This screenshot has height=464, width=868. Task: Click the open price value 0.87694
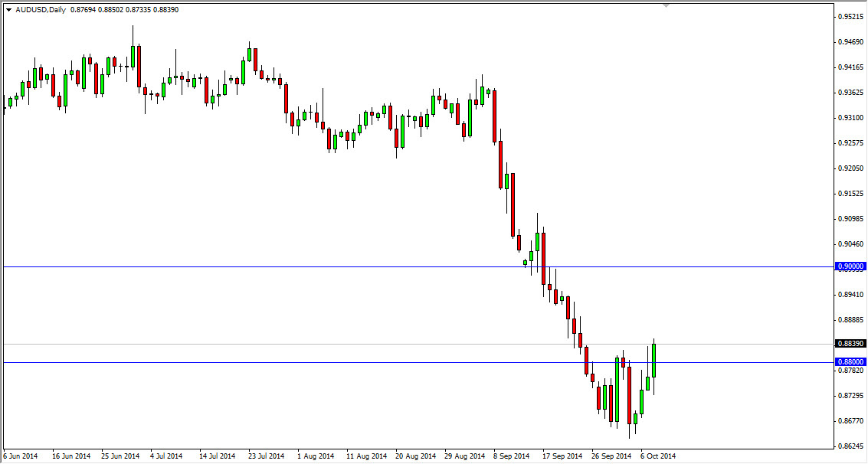[x=84, y=9]
